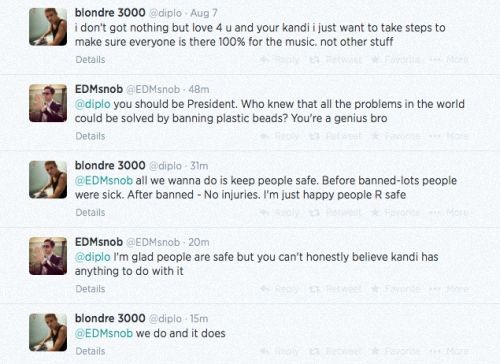Expand Details under EDMsnob's 48m tweet
The height and width of the screenshot is (364, 500).
(90, 136)
